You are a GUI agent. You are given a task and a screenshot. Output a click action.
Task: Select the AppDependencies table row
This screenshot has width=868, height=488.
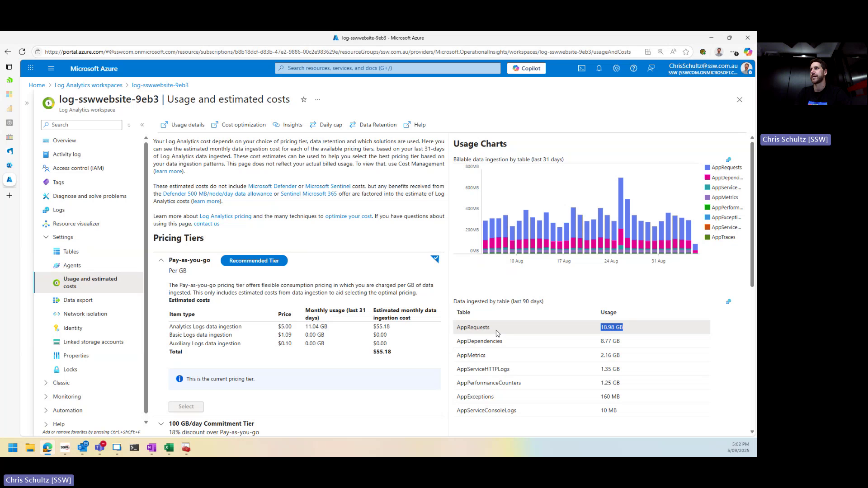tap(582, 341)
